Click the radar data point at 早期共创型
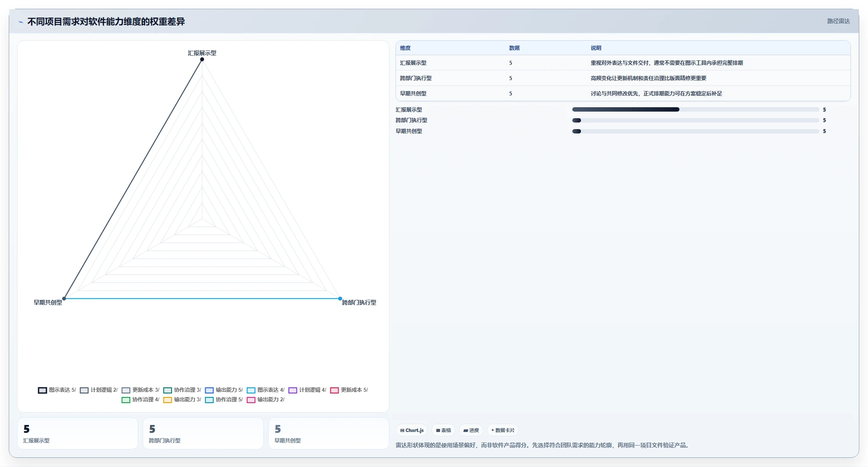Viewport: 868px width, 467px height. pos(64,298)
